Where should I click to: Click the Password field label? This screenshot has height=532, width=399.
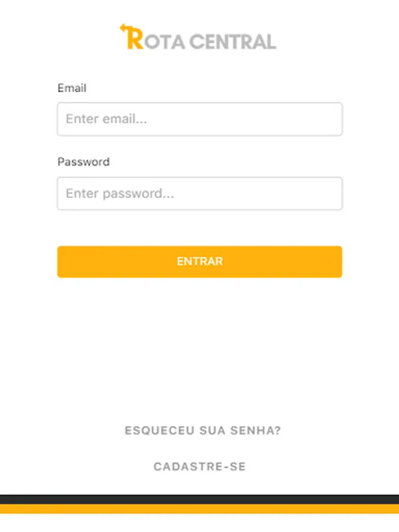83,162
